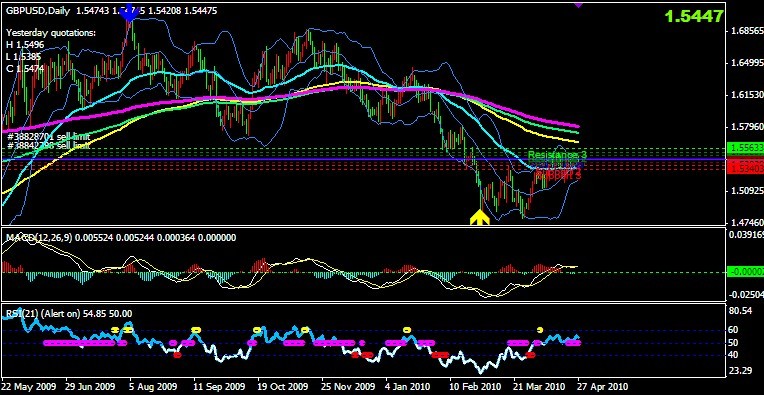The height and width of the screenshot is (395, 764).
Task: Click the 23.29 RSI scale value
Action: point(741,371)
